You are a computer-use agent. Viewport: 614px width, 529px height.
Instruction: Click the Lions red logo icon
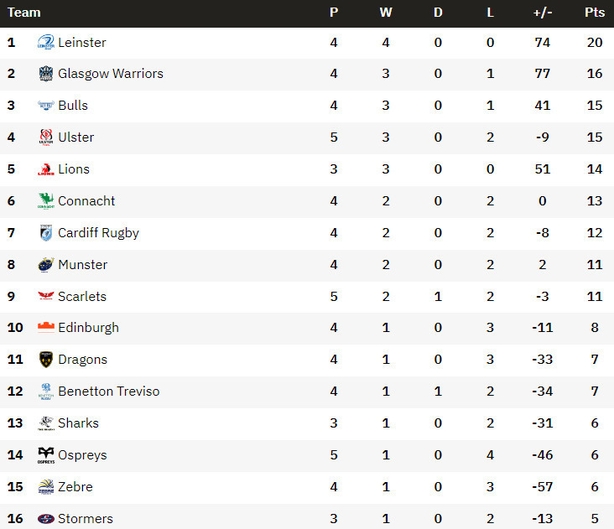pos(46,169)
